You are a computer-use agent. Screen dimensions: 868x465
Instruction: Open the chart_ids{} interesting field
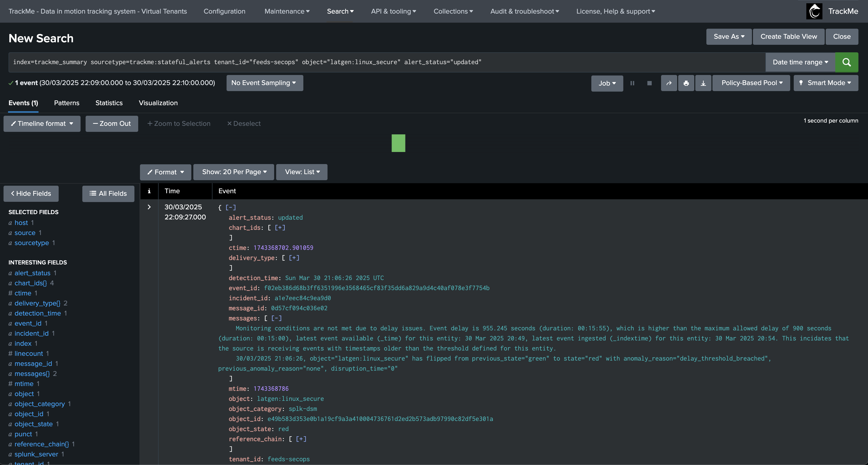(31, 283)
